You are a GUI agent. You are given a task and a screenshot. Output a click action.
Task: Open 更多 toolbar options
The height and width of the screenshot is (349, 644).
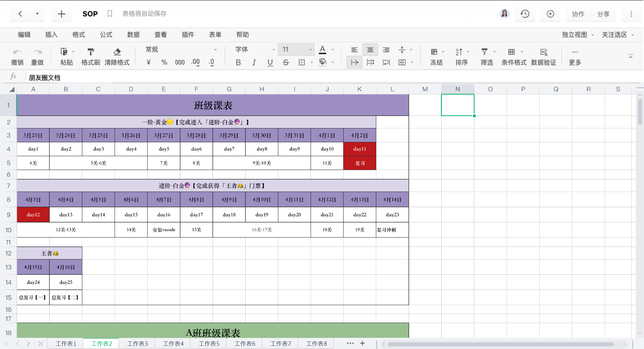point(575,57)
